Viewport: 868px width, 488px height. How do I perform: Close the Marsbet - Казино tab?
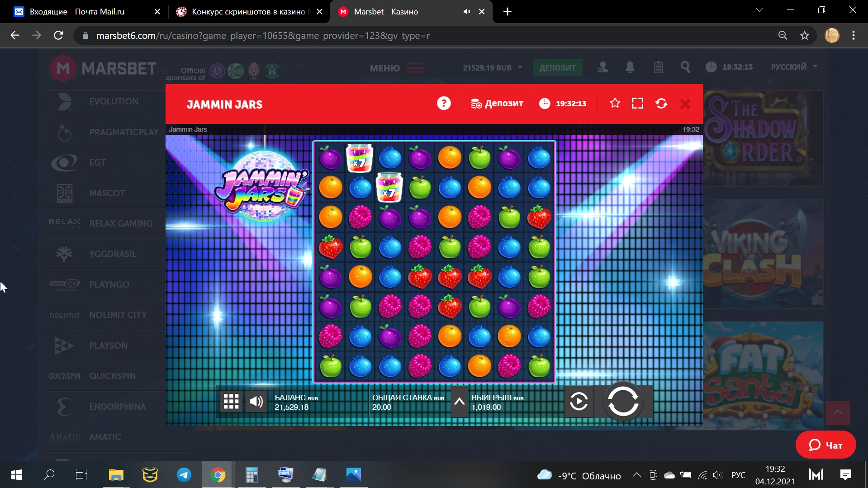pos(482,12)
